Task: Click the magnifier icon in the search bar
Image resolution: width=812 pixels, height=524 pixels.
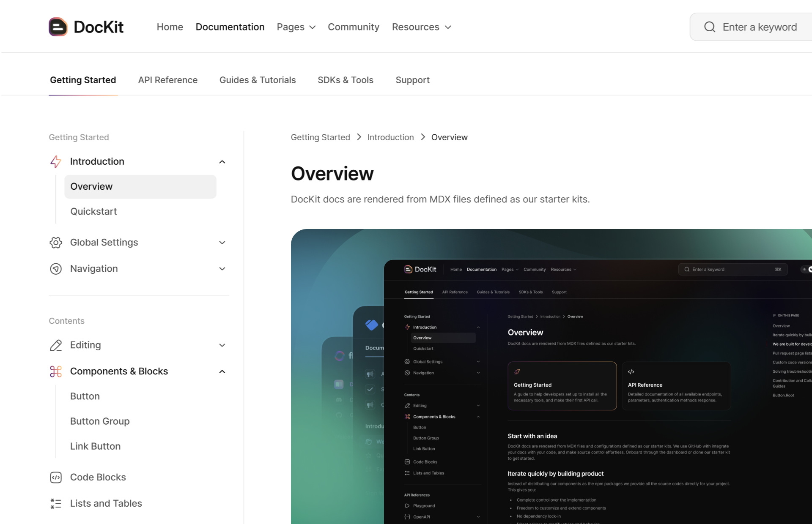Action: (x=710, y=27)
